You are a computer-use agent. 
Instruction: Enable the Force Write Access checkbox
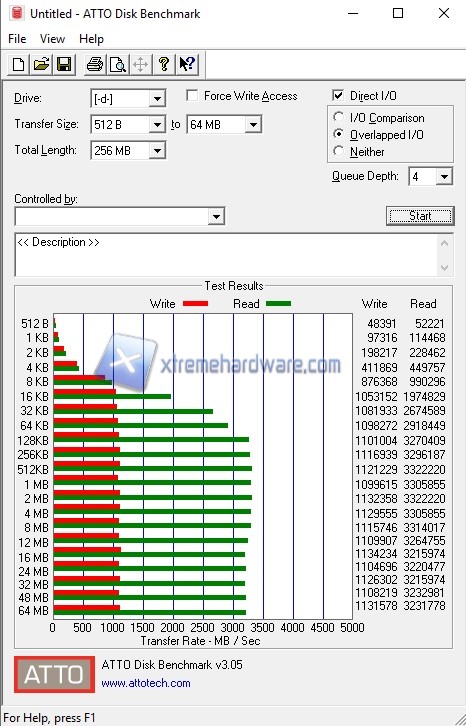point(192,95)
